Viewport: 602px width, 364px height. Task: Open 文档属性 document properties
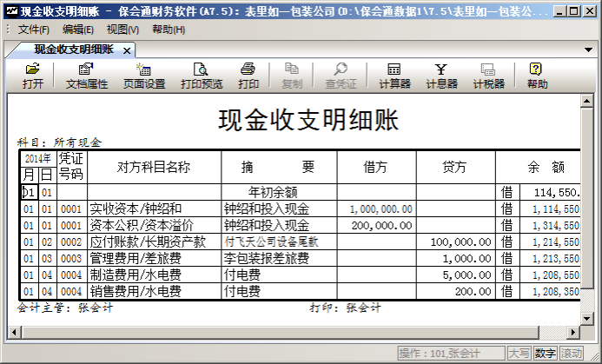tap(86, 76)
